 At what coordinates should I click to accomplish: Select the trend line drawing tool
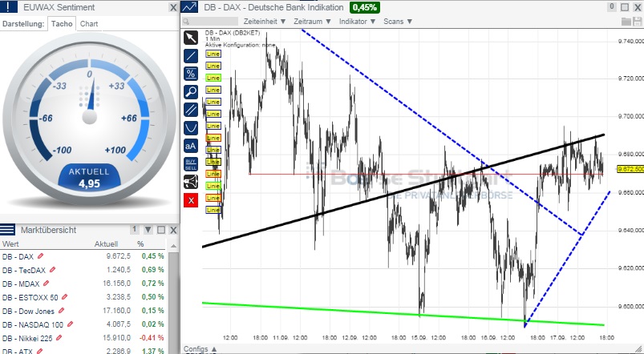(191, 56)
